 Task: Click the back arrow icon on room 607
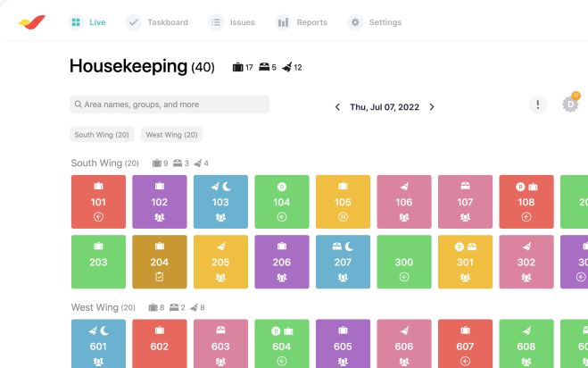click(x=465, y=361)
